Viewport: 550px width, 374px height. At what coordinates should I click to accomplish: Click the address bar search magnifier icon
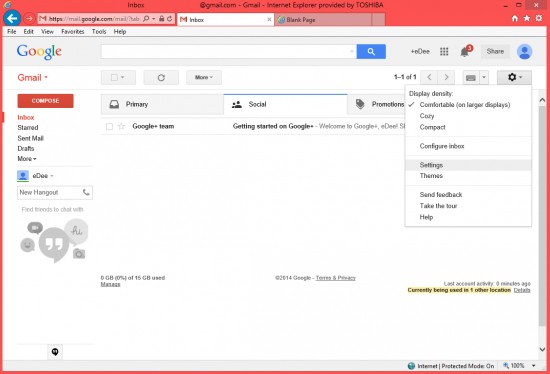[146, 19]
